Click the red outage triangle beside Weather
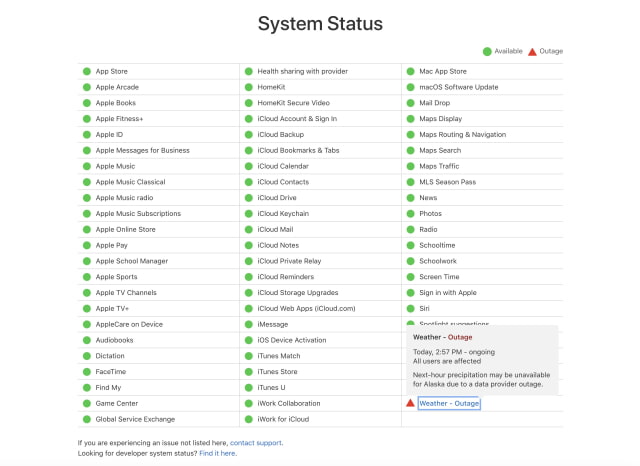 point(410,403)
